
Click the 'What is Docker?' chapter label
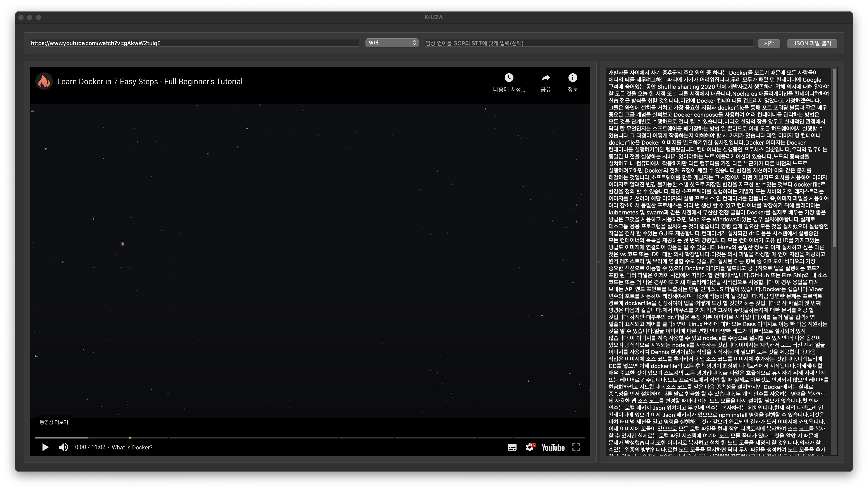[x=132, y=448]
